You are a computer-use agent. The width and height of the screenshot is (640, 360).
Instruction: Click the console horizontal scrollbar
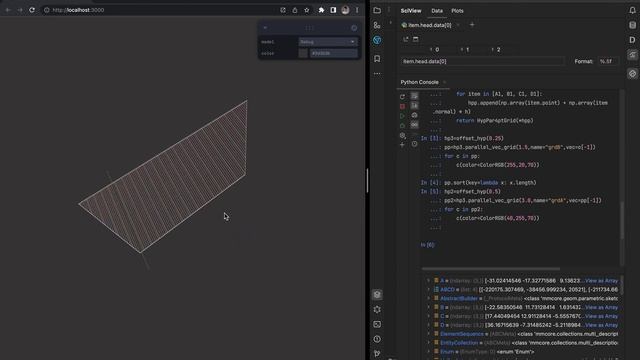pos(491,269)
